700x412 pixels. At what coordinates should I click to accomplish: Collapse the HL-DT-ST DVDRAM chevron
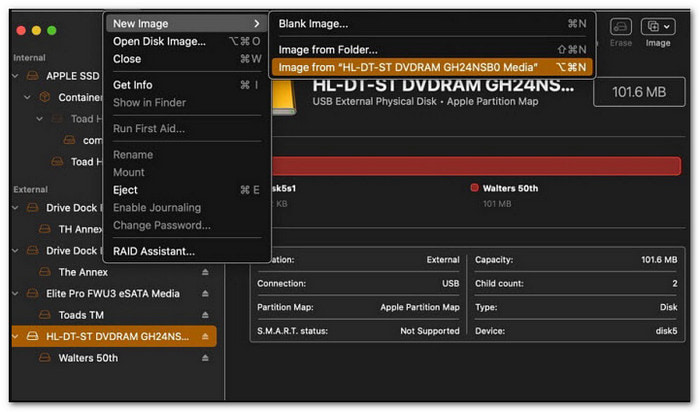(x=15, y=336)
